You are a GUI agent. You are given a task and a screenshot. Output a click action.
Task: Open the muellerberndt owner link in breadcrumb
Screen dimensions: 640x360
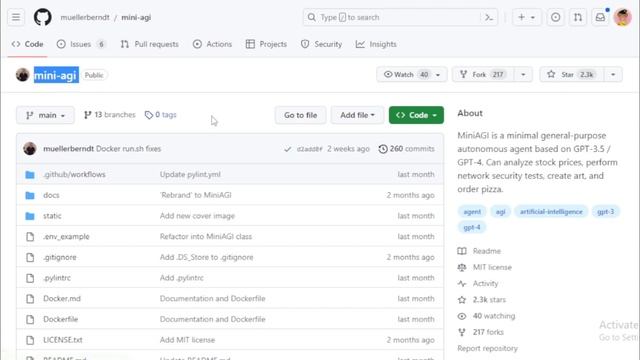85,18
